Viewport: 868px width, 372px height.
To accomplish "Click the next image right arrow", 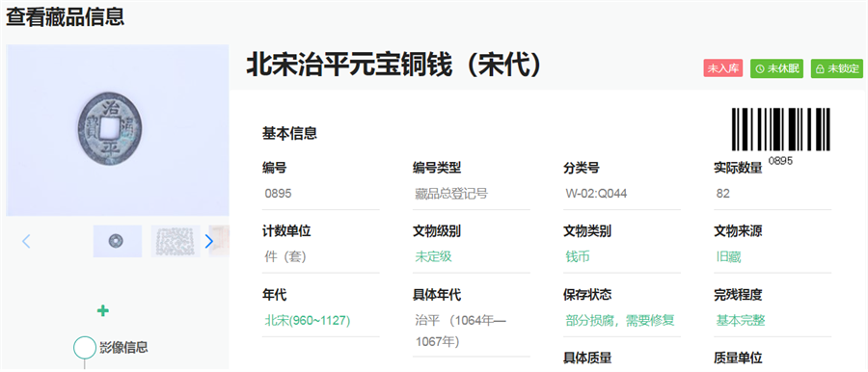I will click(208, 241).
